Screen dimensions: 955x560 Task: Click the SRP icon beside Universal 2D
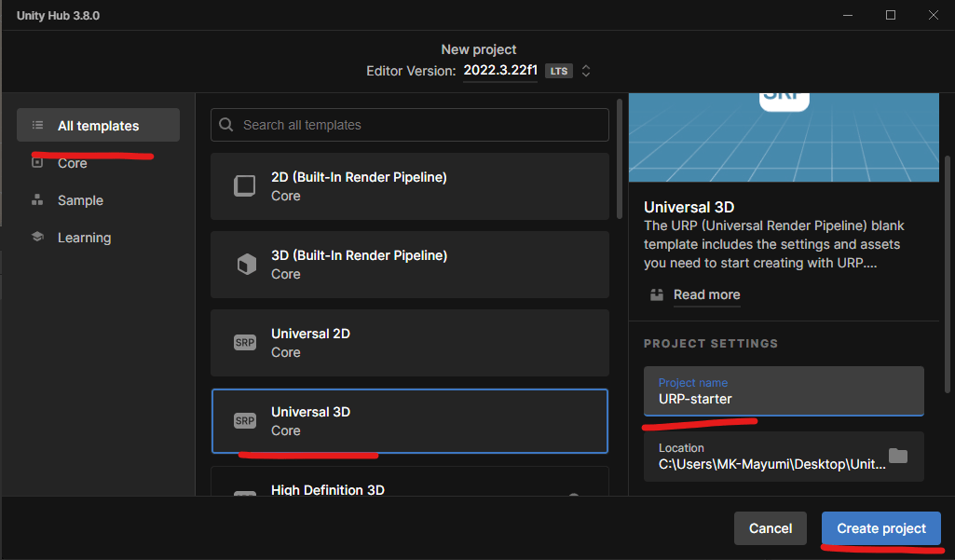(244, 343)
